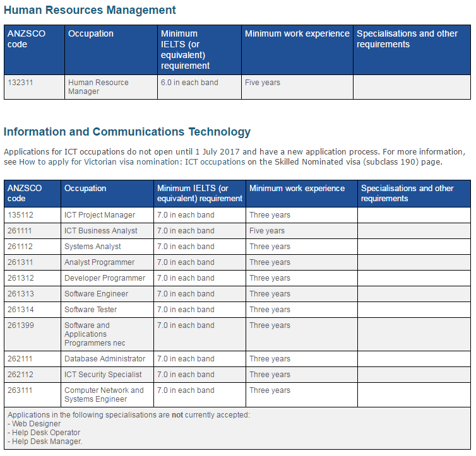Screen dimensions: 476x456
Task: Select the Developer Programmer occupation
Action: (x=105, y=278)
